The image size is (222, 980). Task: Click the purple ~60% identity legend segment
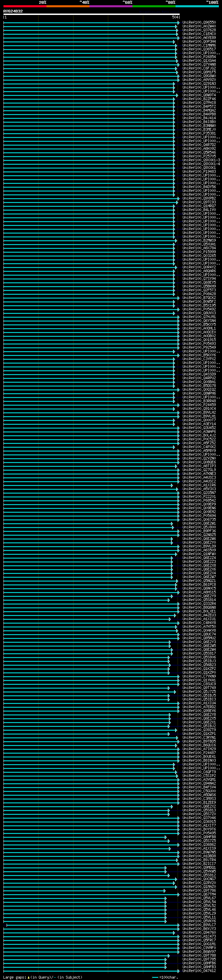pyautogui.click(x=111, y=6)
